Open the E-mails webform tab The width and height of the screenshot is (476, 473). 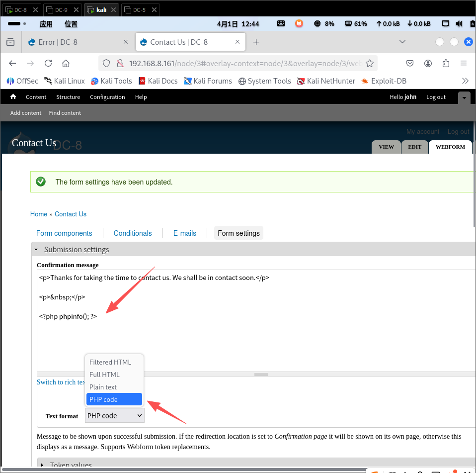[184, 233]
